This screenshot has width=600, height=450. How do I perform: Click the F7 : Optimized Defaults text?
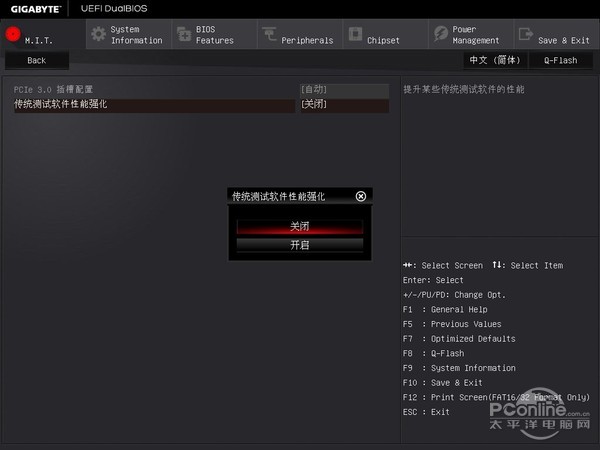[x=459, y=339]
